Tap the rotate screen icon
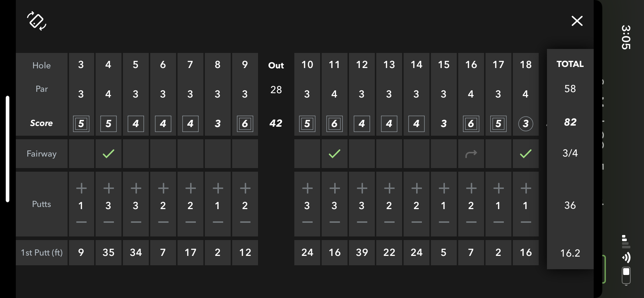This screenshot has height=298, width=644. (37, 21)
